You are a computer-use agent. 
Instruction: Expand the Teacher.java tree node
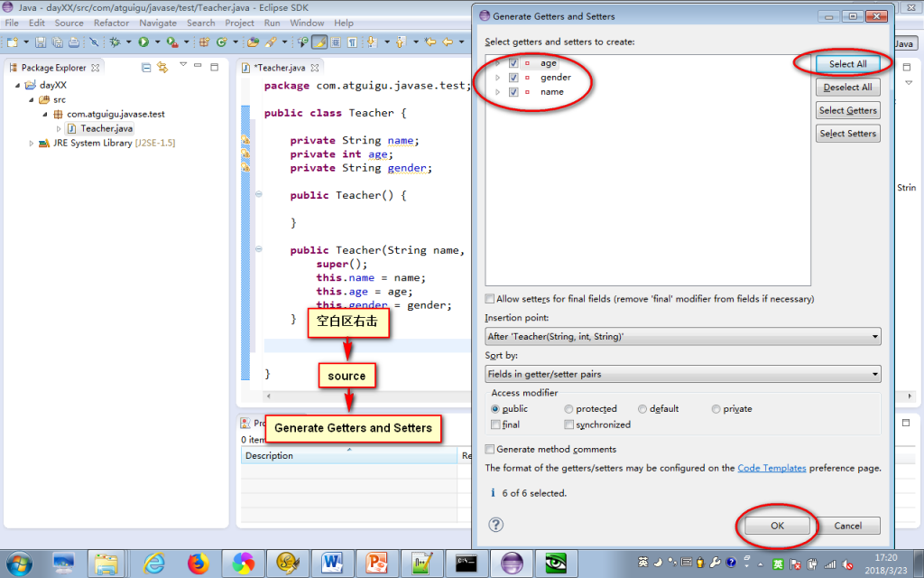click(59, 128)
